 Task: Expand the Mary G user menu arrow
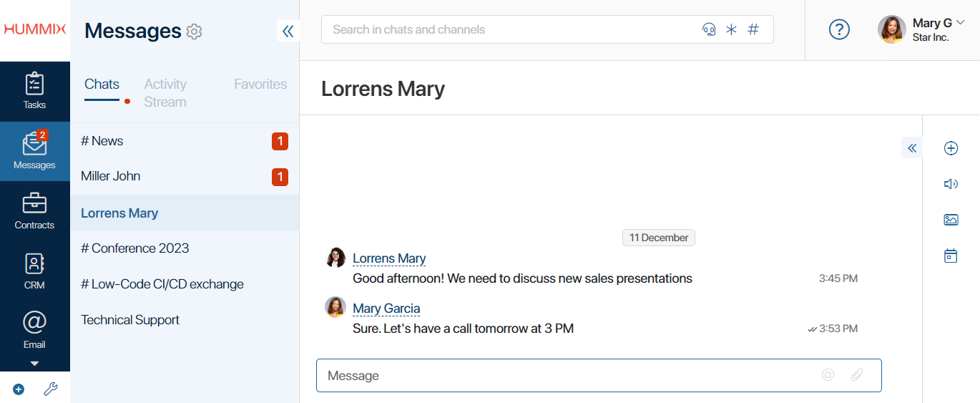click(961, 23)
